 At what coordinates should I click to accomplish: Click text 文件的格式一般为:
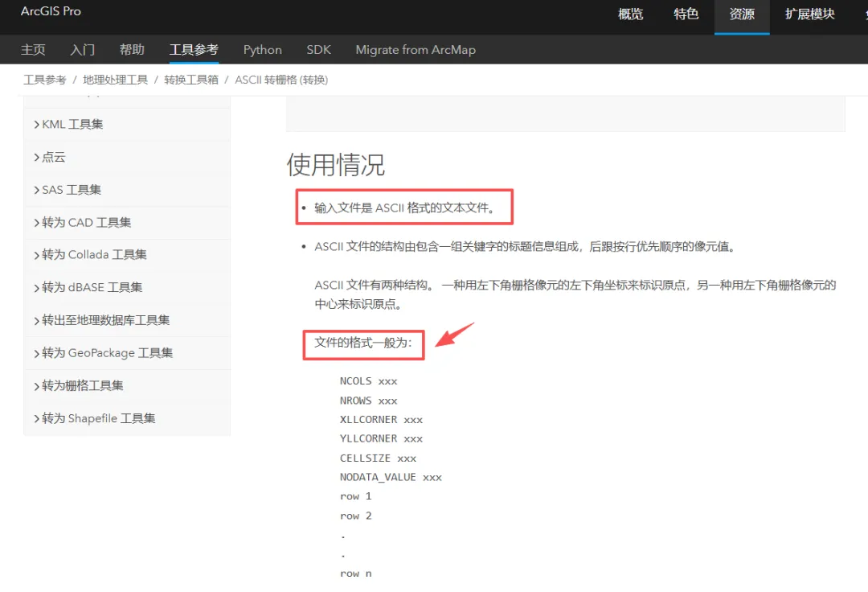click(363, 343)
